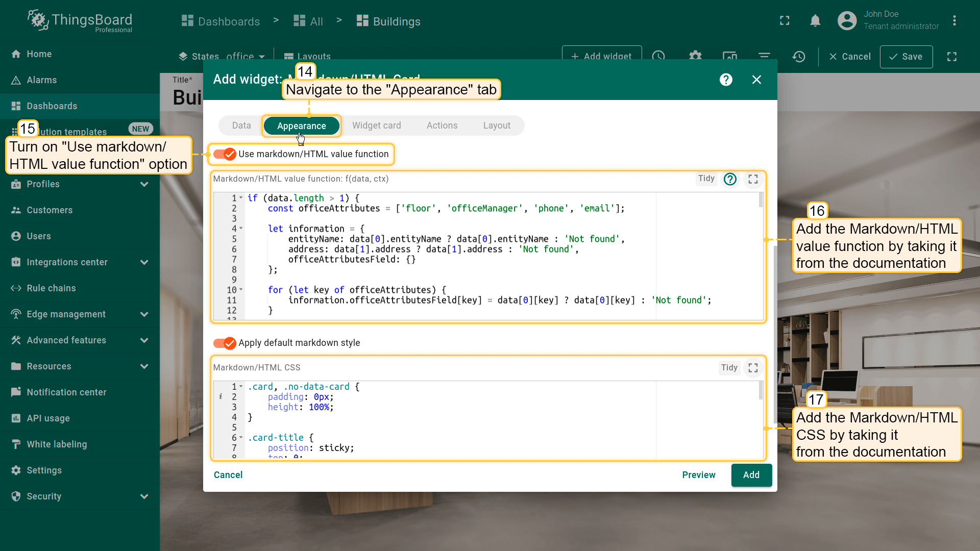Open user account three-dot menu
The height and width of the screenshot is (551, 980).
954,21
